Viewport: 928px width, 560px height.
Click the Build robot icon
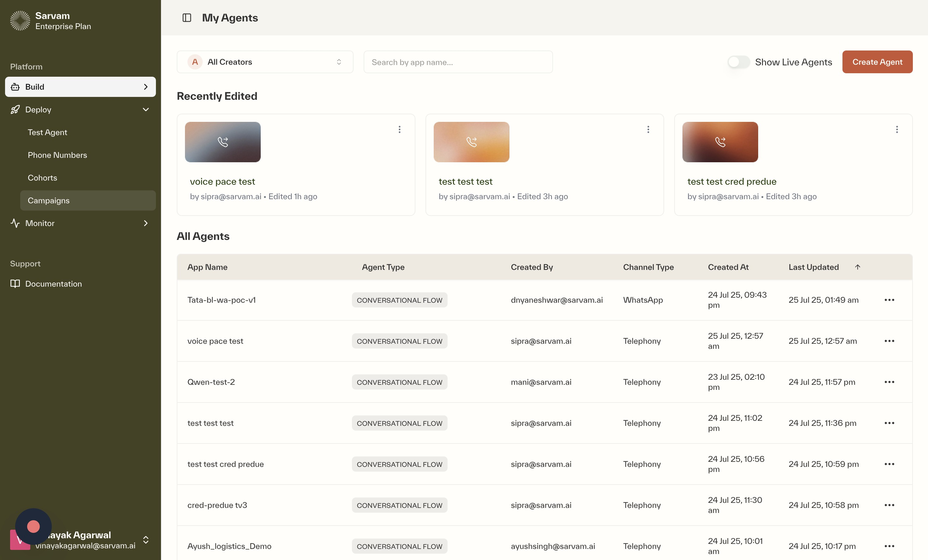[15, 87]
